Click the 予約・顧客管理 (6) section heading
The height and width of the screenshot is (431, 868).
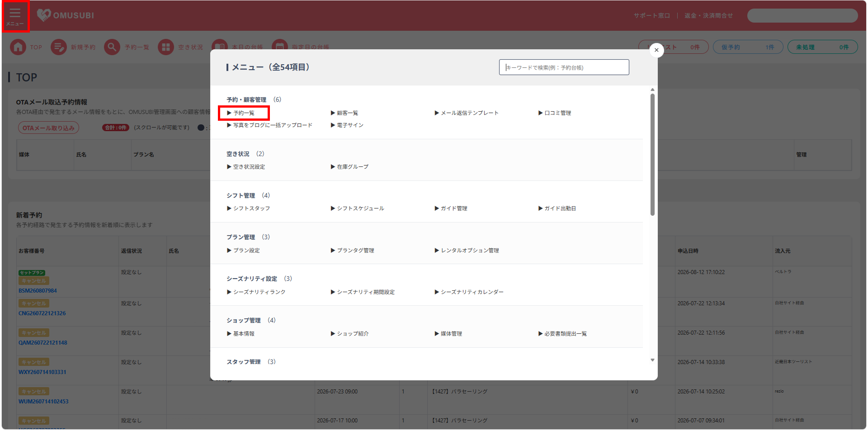point(254,99)
